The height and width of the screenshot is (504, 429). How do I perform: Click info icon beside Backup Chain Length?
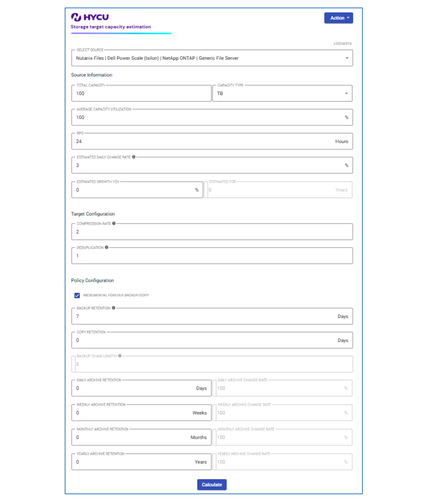pyautogui.click(x=120, y=356)
